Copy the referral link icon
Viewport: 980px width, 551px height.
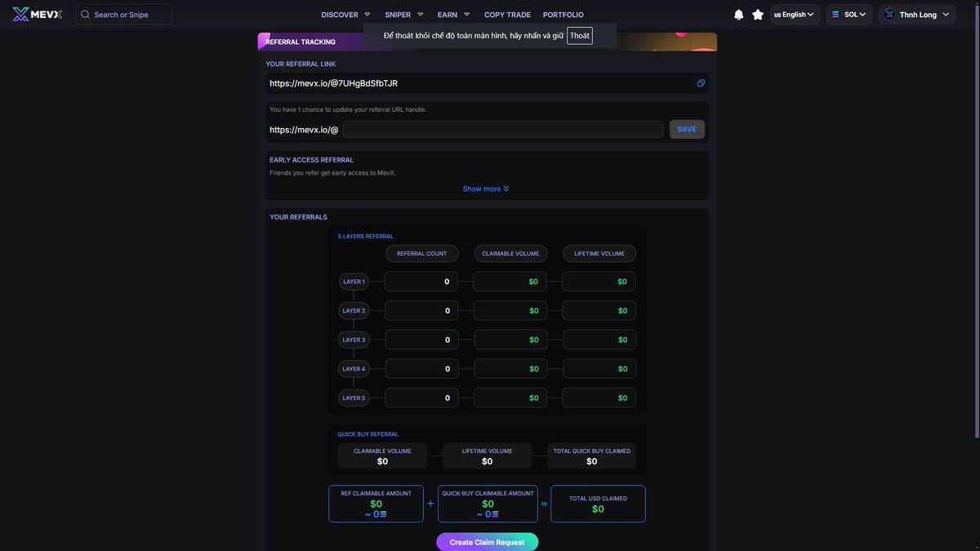click(x=701, y=83)
